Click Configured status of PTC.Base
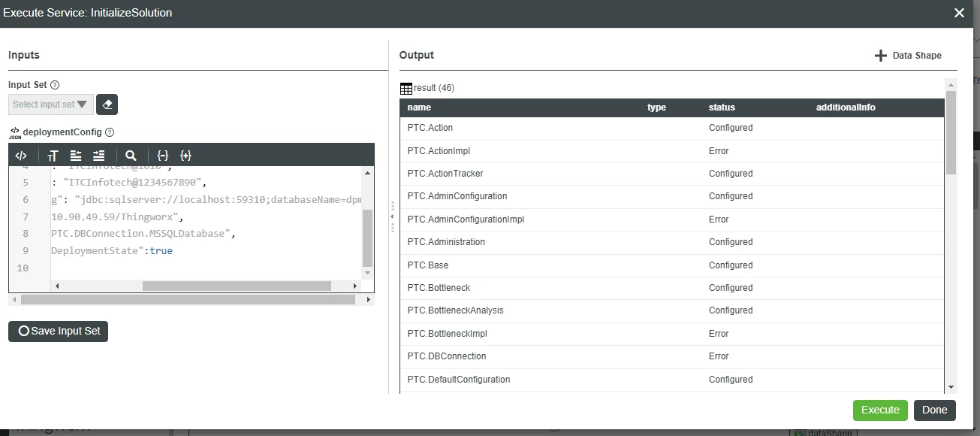This screenshot has width=980, height=436. (x=731, y=265)
